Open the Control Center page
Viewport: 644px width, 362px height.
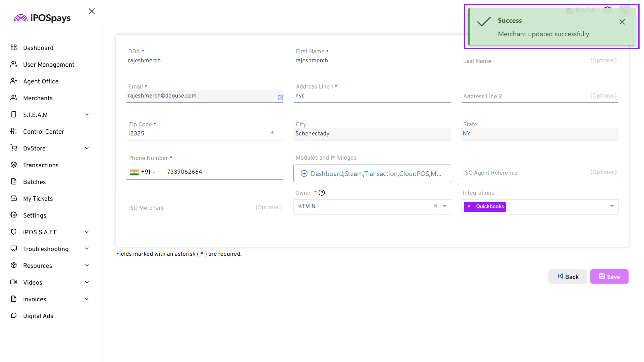pos(43,131)
